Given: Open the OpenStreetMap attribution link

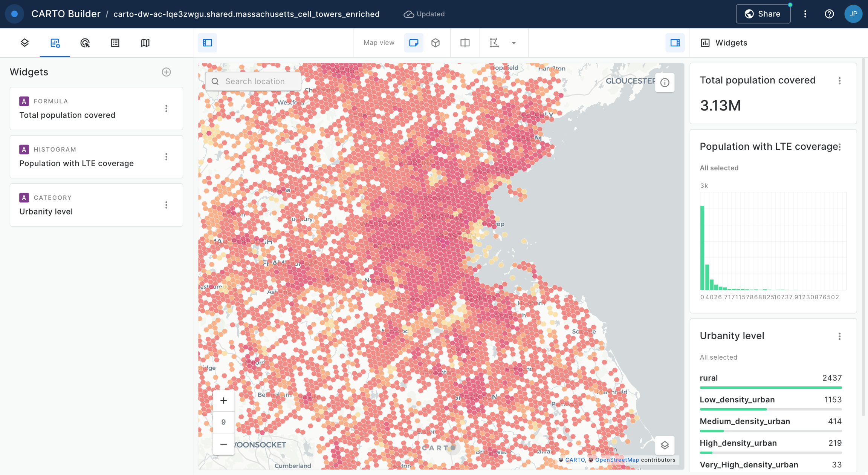Looking at the screenshot, I should (x=617, y=460).
